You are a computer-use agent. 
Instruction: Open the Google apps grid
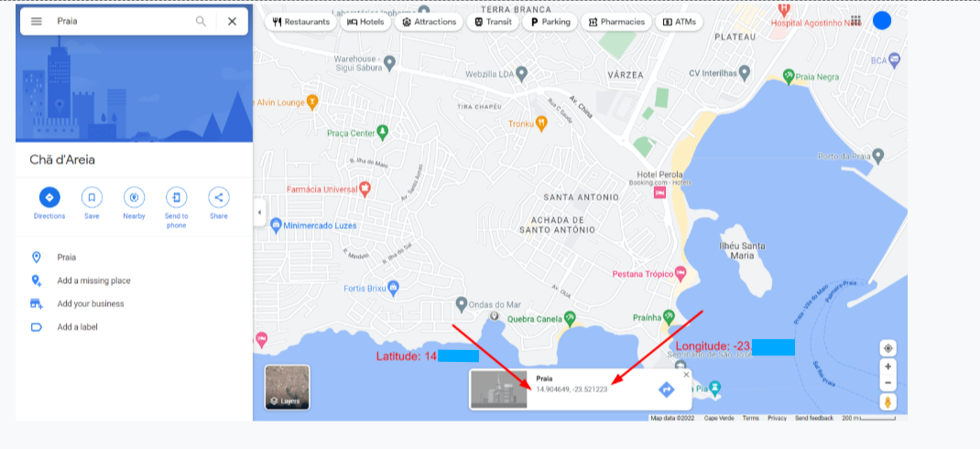(855, 21)
